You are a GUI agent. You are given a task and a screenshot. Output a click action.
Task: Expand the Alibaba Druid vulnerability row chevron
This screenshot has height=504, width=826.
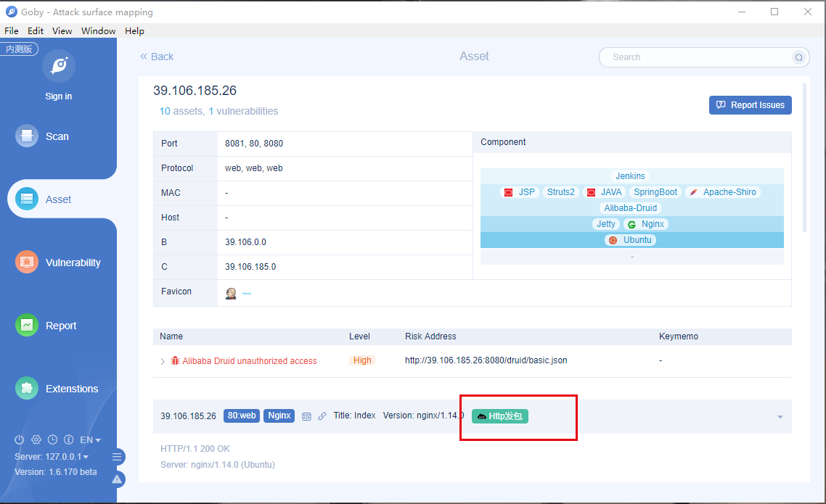click(x=163, y=361)
